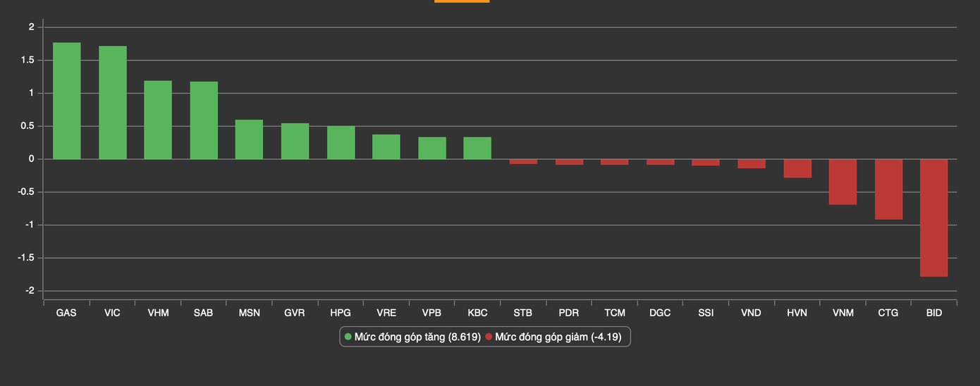Screen dimensions: 980x386
Task: Select the green VIC bar
Action: 113,103
